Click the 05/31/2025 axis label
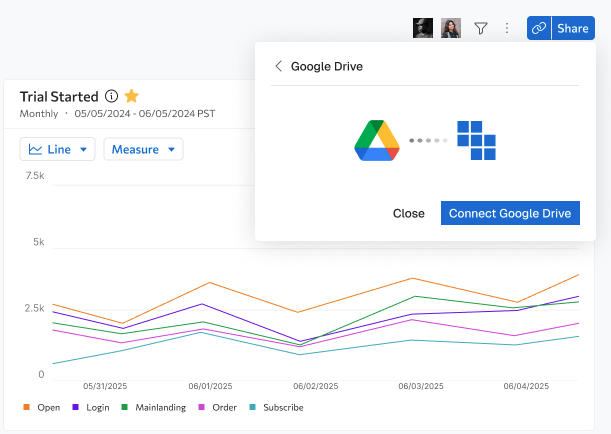 (x=105, y=386)
